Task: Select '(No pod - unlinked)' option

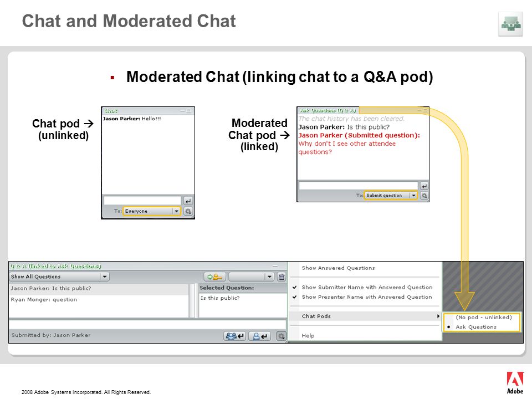Action: 483,317
